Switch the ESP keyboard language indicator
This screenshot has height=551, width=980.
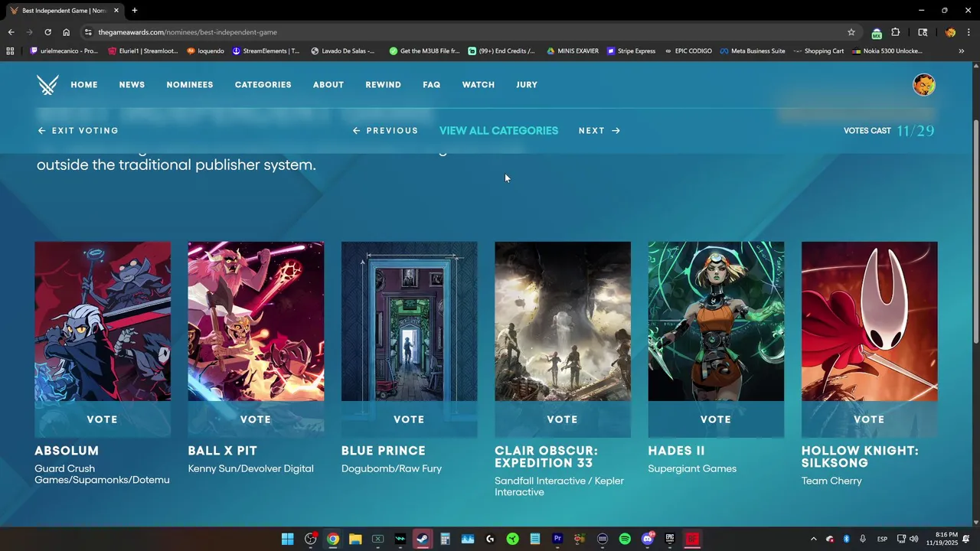882,539
